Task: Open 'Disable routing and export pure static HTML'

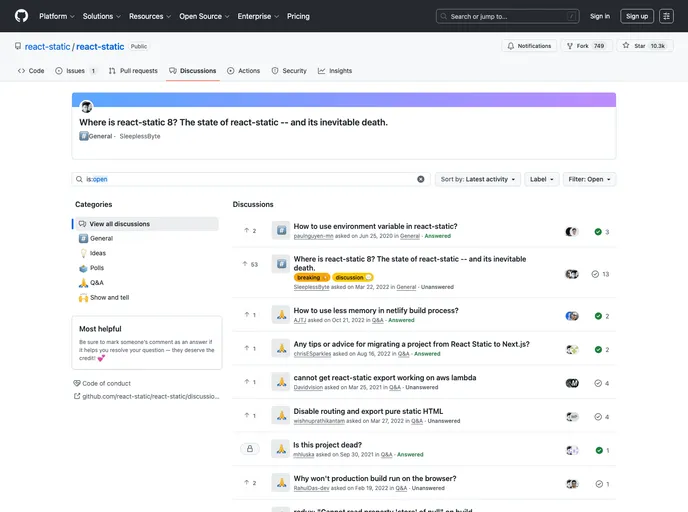Action: [368, 411]
